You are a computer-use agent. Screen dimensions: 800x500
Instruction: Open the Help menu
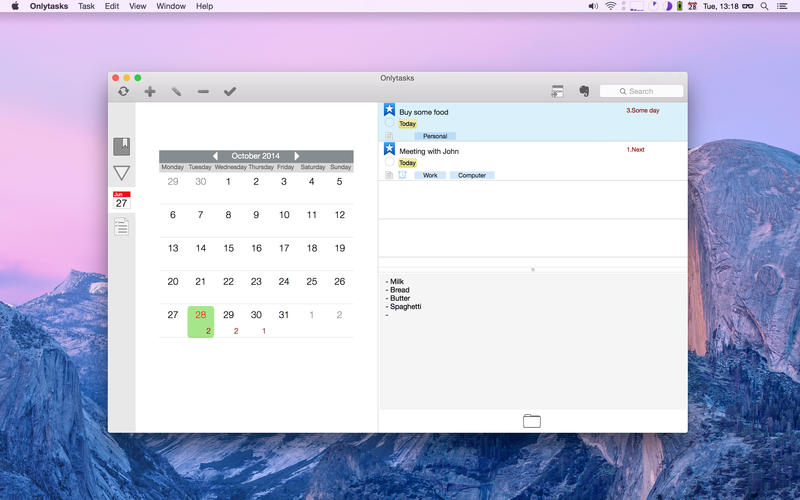tap(205, 6)
